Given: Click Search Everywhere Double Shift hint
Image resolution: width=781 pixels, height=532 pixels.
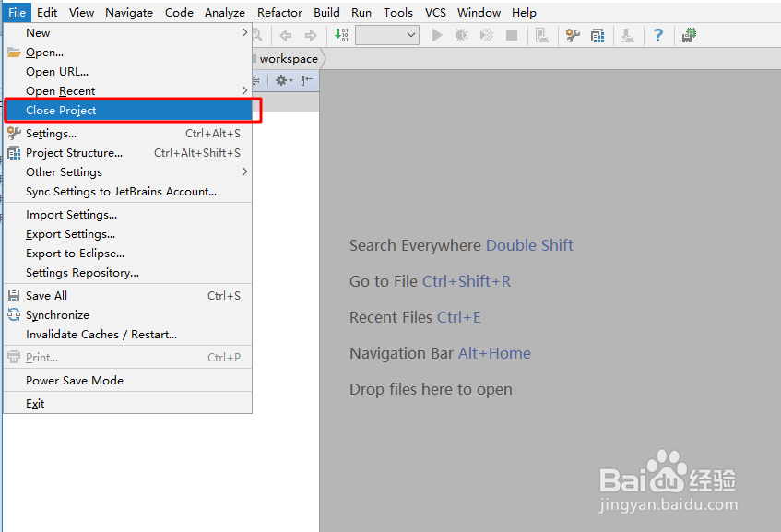Looking at the screenshot, I should tap(461, 245).
